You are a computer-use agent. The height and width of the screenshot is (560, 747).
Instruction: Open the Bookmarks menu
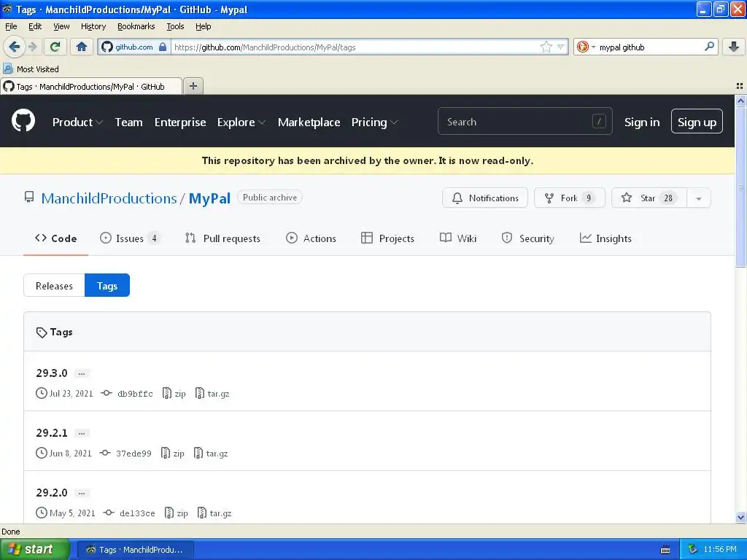tap(136, 26)
